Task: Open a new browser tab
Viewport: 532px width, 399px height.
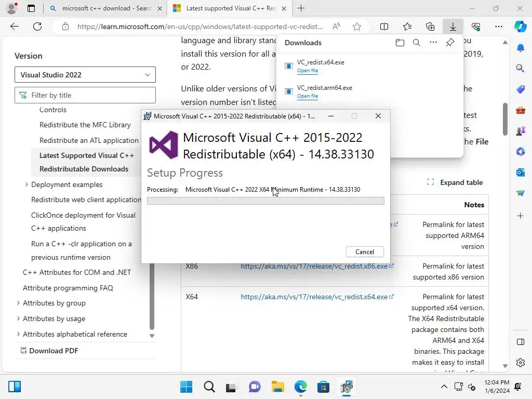Action: tap(301, 8)
